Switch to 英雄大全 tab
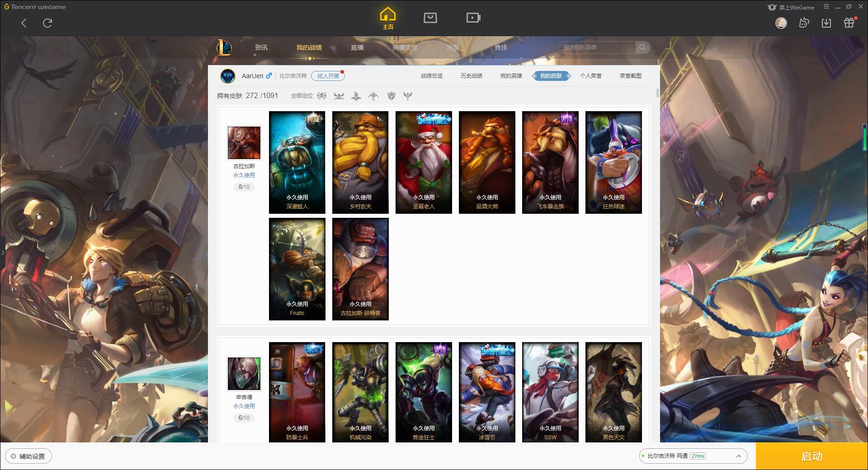This screenshot has width=868, height=470. pos(405,47)
